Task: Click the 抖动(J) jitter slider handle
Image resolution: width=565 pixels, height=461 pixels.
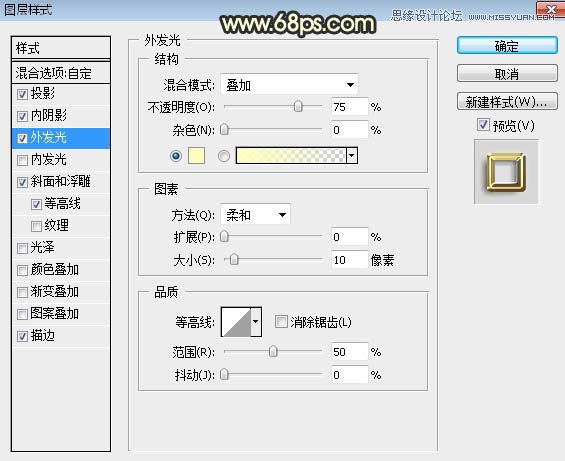Action: (x=224, y=374)
